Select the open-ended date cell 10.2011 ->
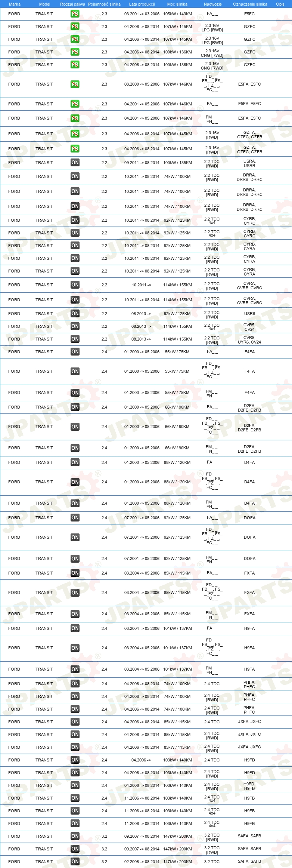 [x=142, y=285]
